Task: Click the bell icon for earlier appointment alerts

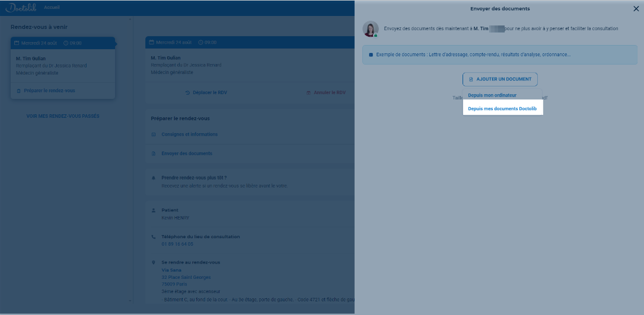Action: [x=154, y=178]
